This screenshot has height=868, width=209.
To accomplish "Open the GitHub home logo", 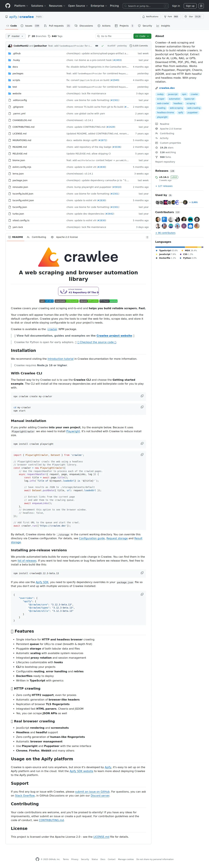I will coord(8,6).
